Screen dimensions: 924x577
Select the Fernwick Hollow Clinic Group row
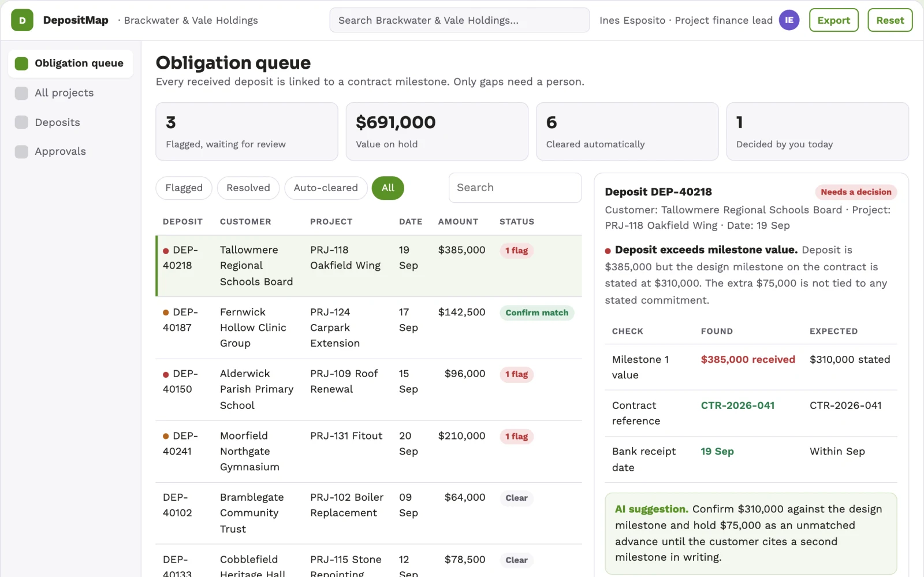(368, 328)
